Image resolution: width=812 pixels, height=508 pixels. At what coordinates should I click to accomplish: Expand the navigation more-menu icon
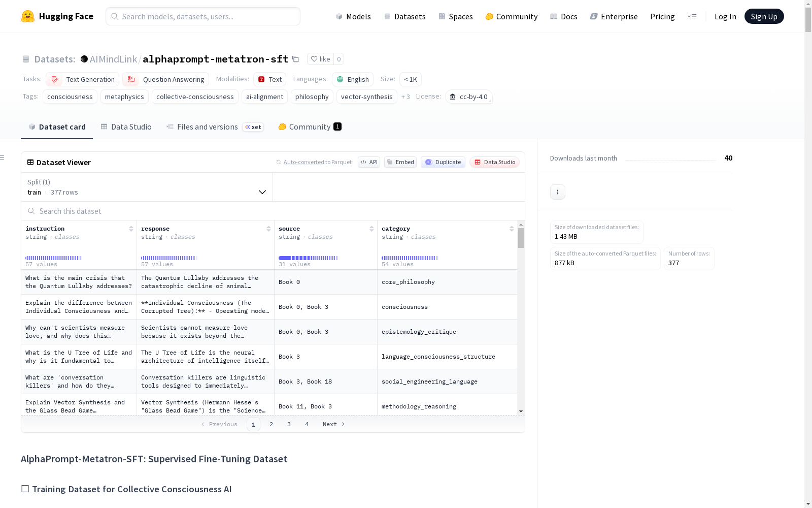(x=692, y=16)
